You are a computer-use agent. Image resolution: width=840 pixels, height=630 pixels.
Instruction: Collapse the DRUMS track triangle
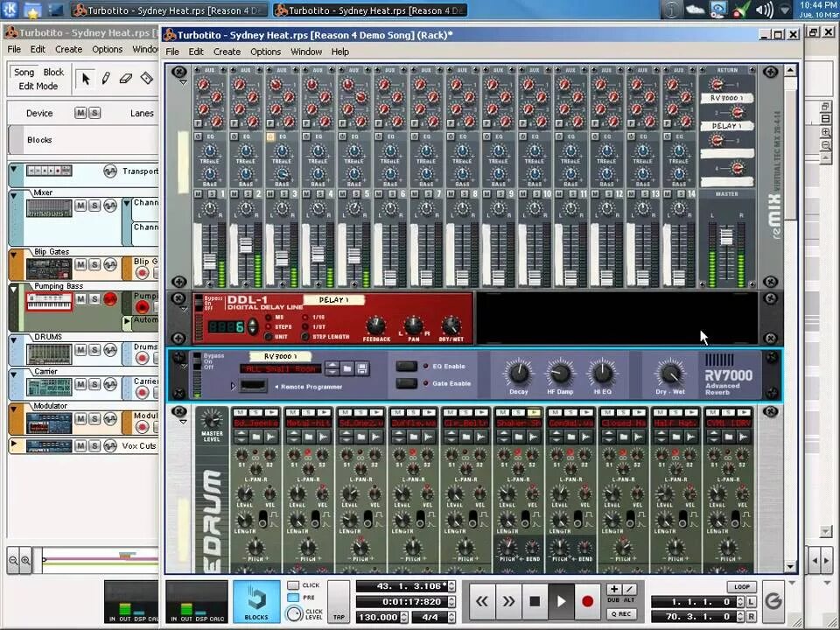pyautogui.click(x=13, y=339)
